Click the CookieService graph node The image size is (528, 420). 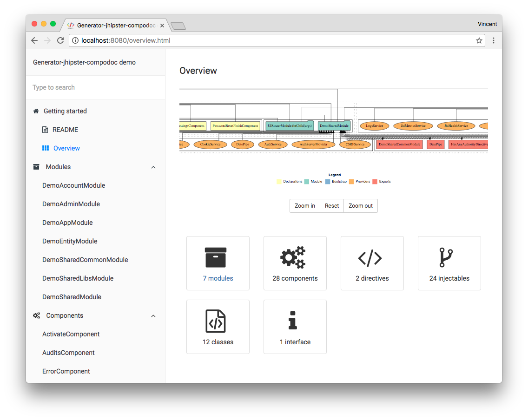pos(210,144)
